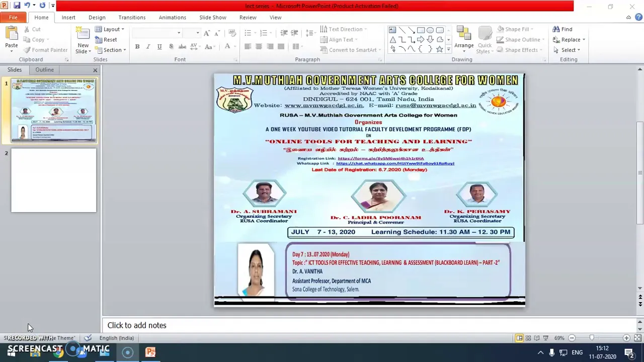This screenshot has width=644, height=362.
Task: Select the Right Arrow shape
Action: click(x=421, y=39)
